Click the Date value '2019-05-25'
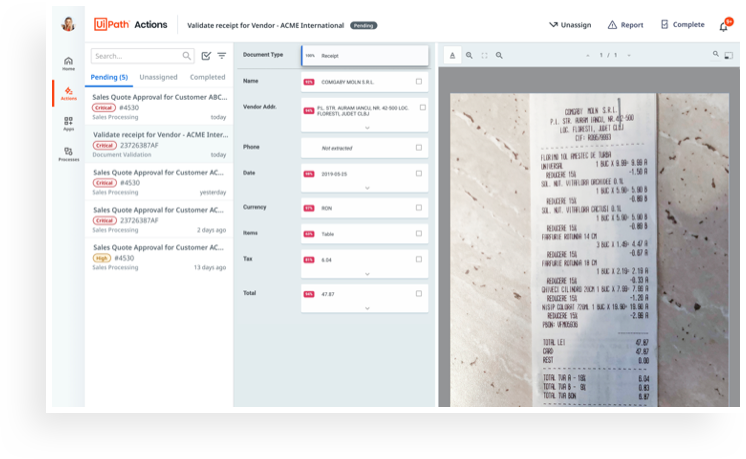This screenshot has height=459, width=746. (334, 174)
